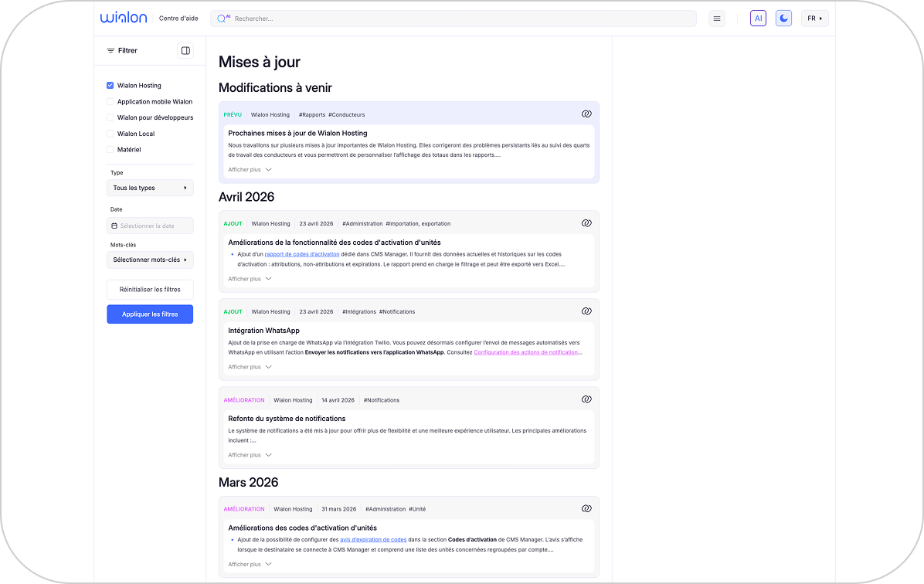
Task: Expand Afficher plus under Refonte du système
Action: pyautogui.click(x=250, y=455)
